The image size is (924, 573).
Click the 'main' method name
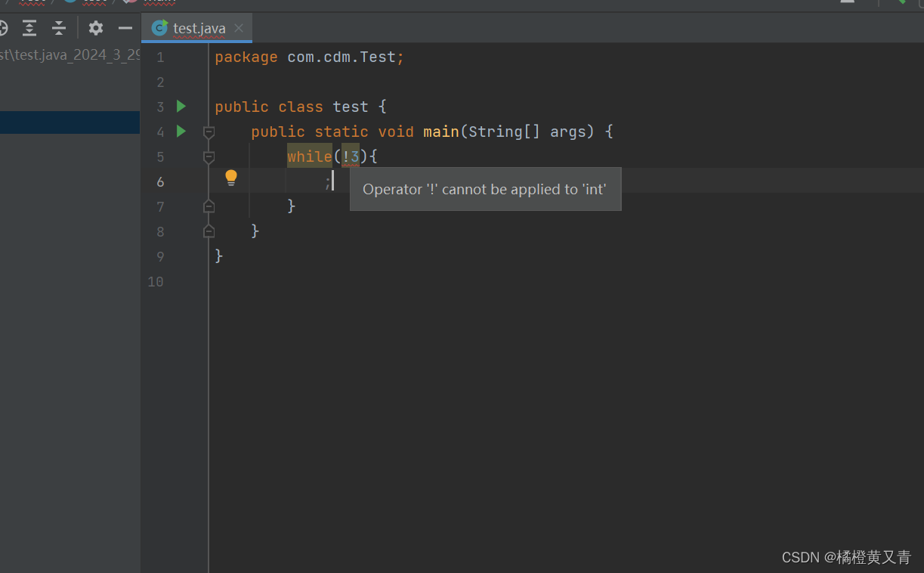(x=441, y=132)
